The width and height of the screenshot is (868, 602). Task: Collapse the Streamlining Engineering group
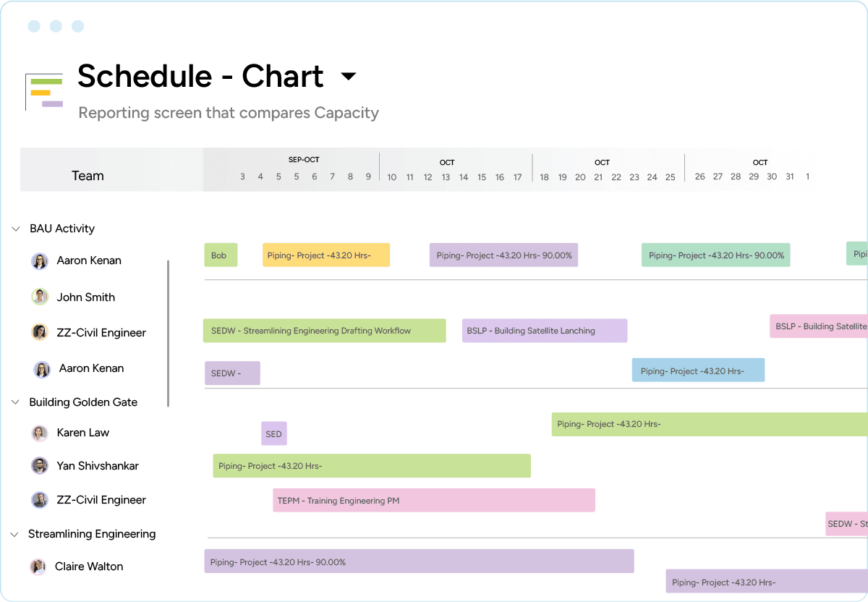(15, 533)
